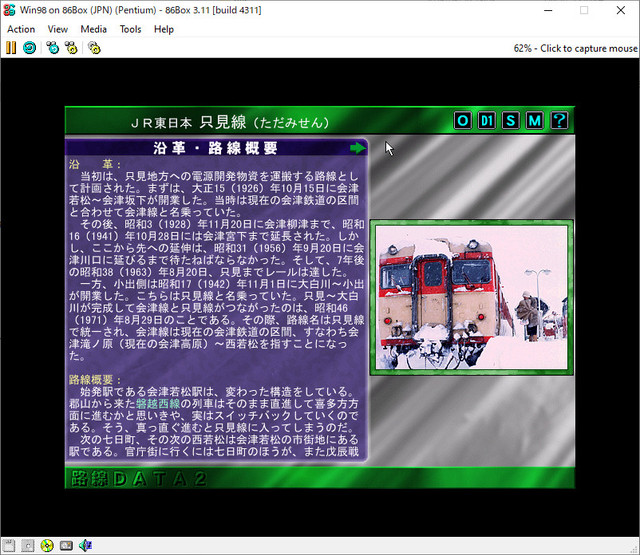Click the yellow 路線概要： heading
Viewport: 640px width, 555px height.
click(x=95, y=380)
